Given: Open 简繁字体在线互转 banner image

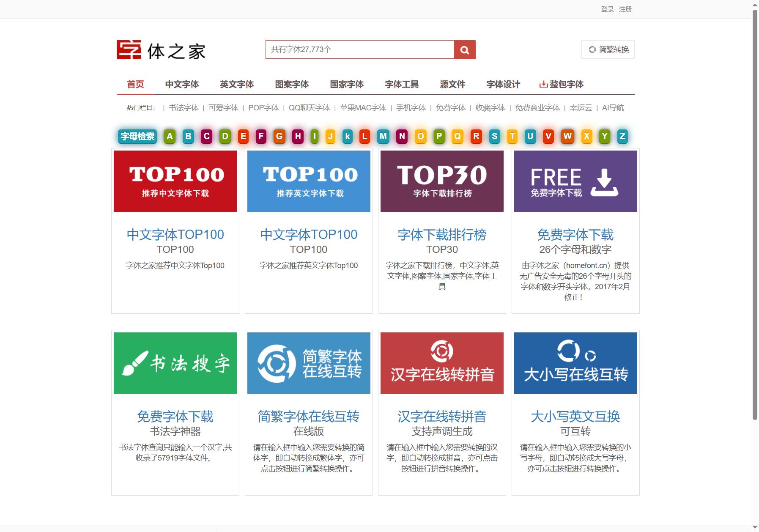Looking at the screenshot, I should (x=309, y=363).
